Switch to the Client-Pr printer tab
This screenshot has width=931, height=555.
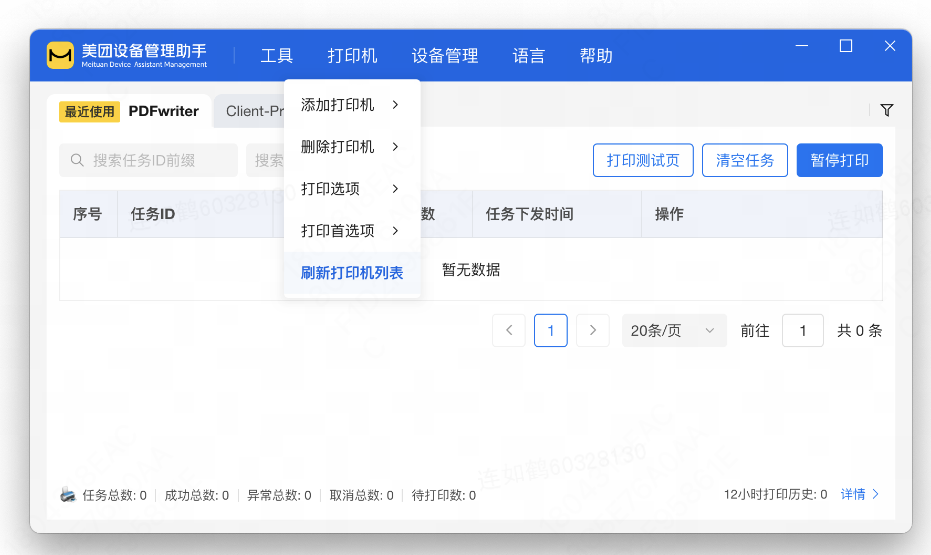pos(250,111)
